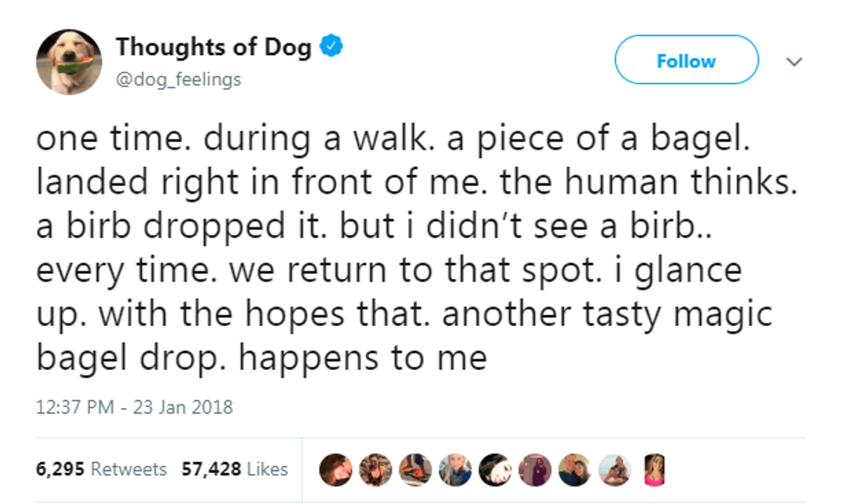Click the seventh avatar showing a couple
Screen dimensions: 848x504
pos(574,469)
